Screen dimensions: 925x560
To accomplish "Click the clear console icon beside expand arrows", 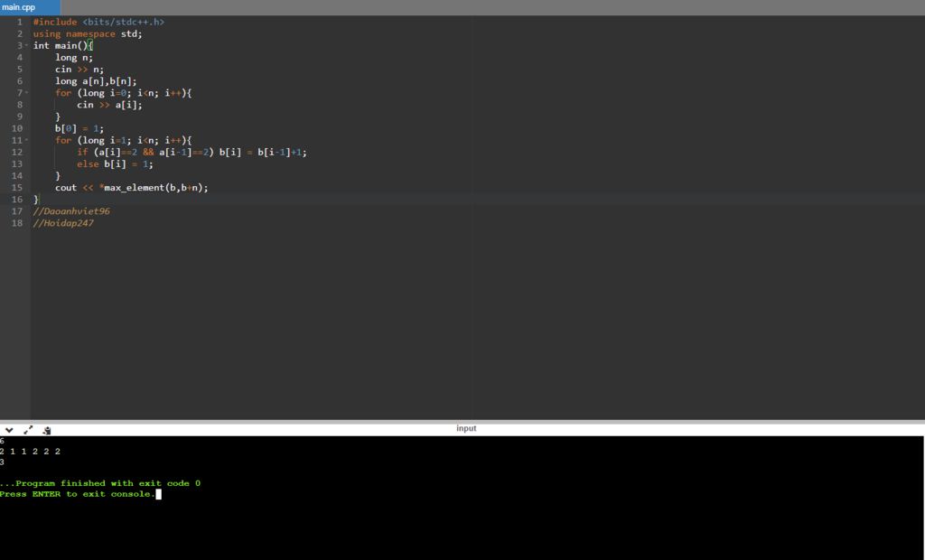I will (47, 430).
